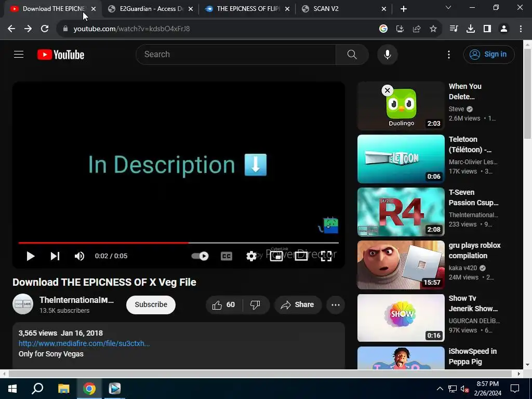
Task: Skip to next video
Action: (55, 256)
